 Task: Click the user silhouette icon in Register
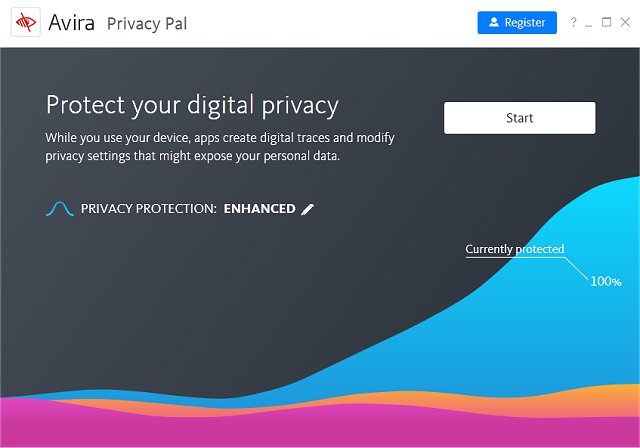(494, 22)
